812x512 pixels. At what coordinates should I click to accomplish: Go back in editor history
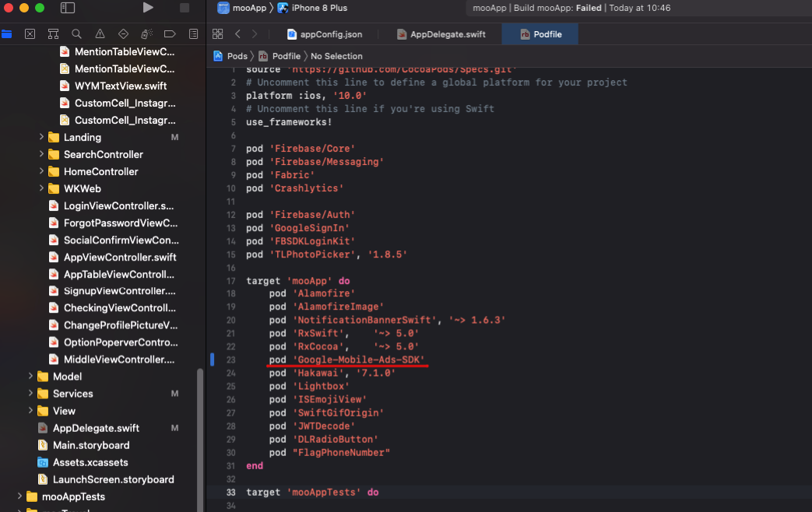pos(237,34)
